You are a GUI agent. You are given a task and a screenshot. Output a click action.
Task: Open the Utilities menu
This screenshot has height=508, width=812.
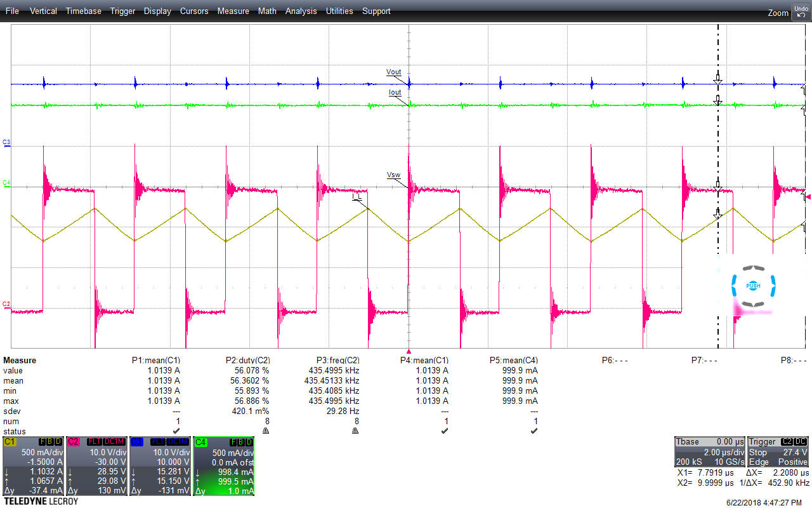click(x=339, y=11)
